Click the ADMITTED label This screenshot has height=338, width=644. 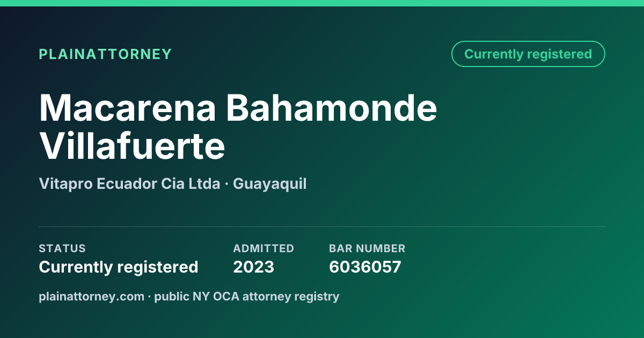point(264,248)
